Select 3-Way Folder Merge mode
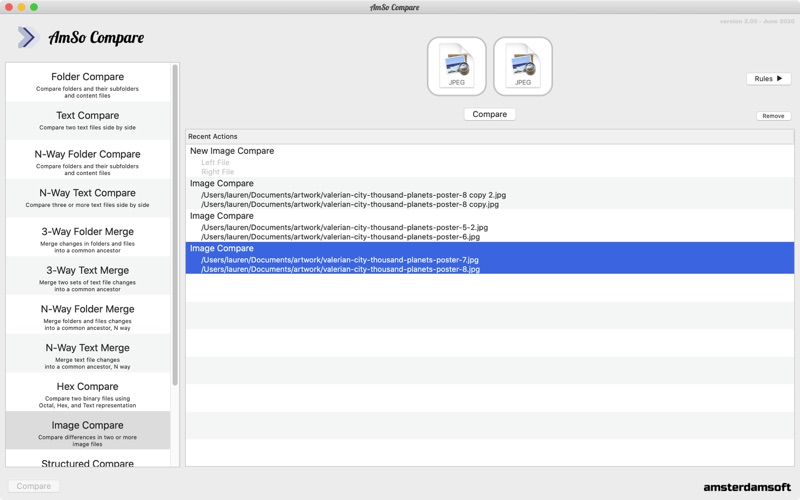Image resolution: width=800 pixels, height=500 pixels. coord(88,237)
